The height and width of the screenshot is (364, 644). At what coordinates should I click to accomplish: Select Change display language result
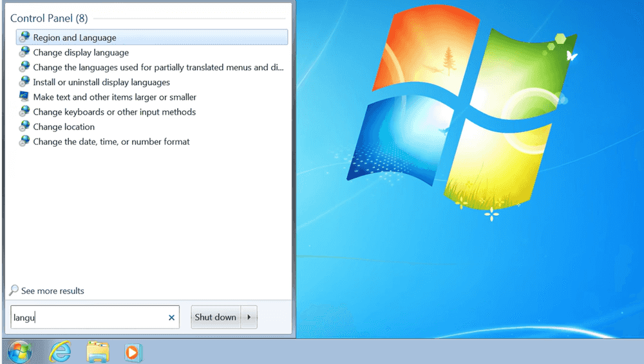tap(80, 53)
